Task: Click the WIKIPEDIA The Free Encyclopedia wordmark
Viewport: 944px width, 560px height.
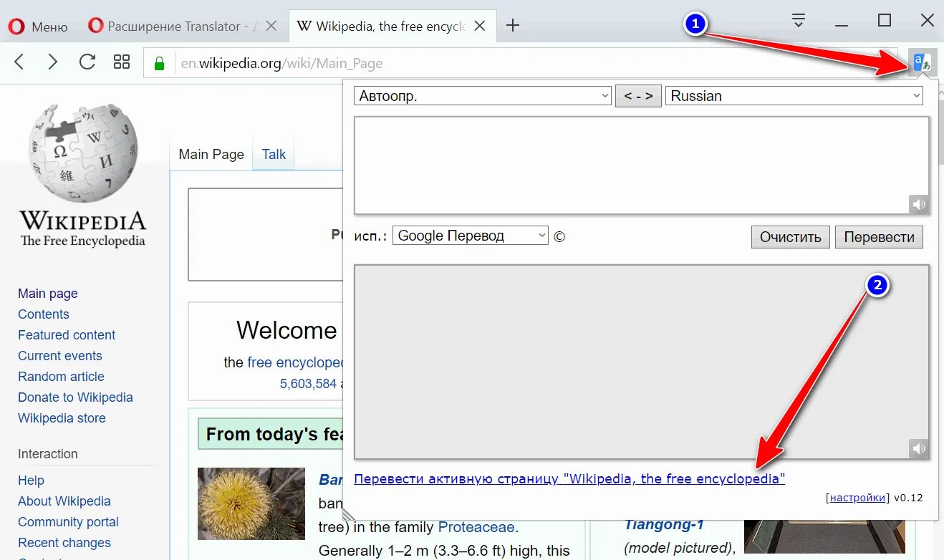Action: 83,228
